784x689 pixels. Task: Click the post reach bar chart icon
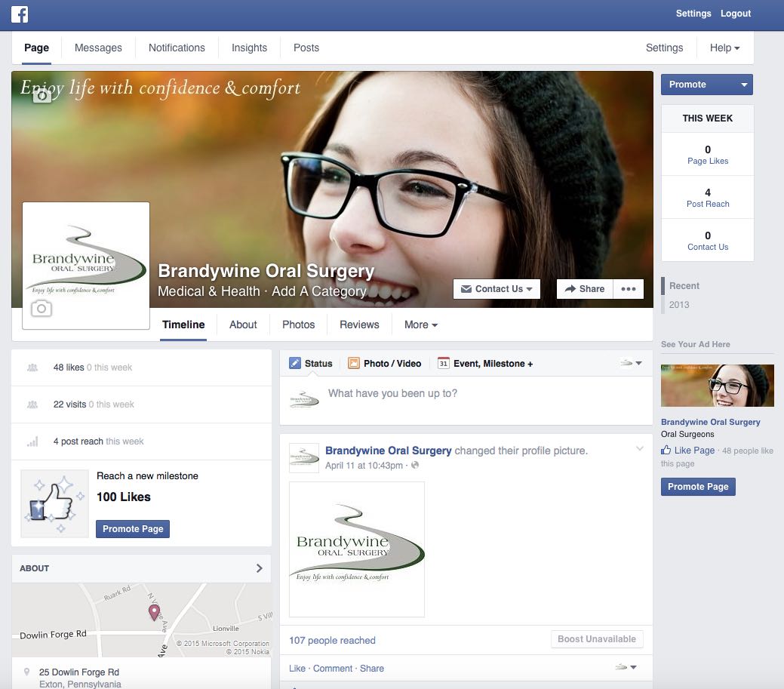(x=32, y=441)
